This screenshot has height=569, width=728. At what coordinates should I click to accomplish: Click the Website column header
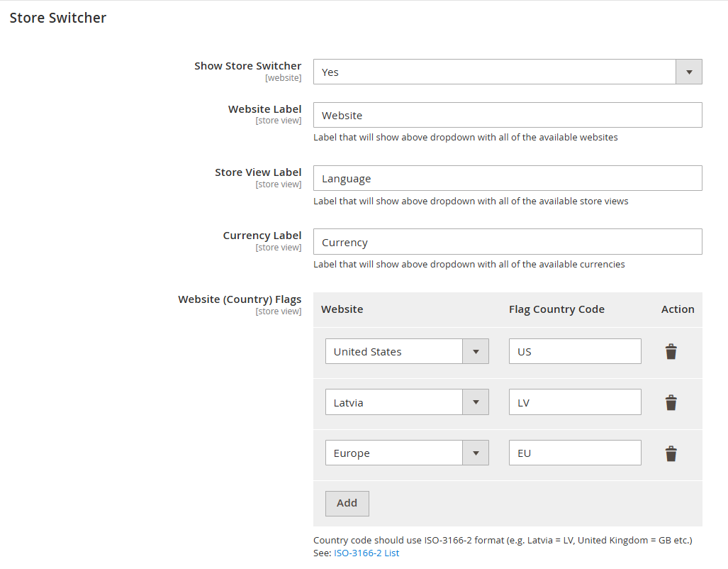click(342, 309)
